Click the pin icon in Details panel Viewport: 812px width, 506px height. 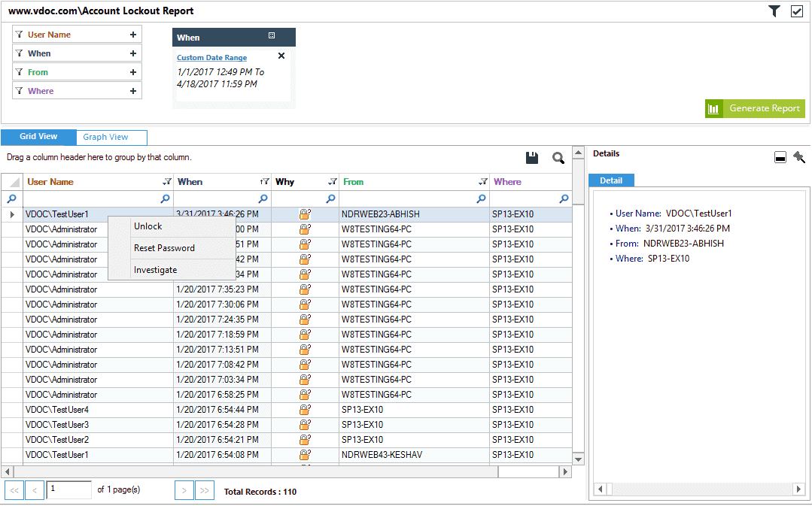799,157
